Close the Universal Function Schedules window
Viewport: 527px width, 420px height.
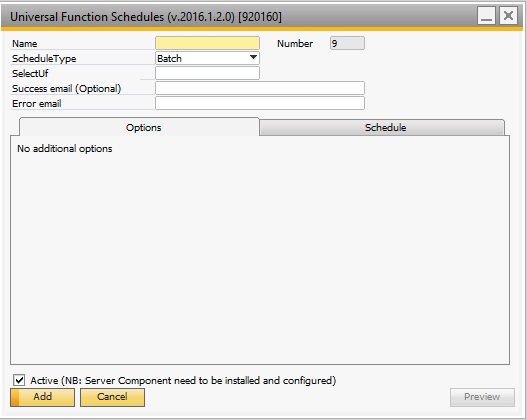[508, 16]
